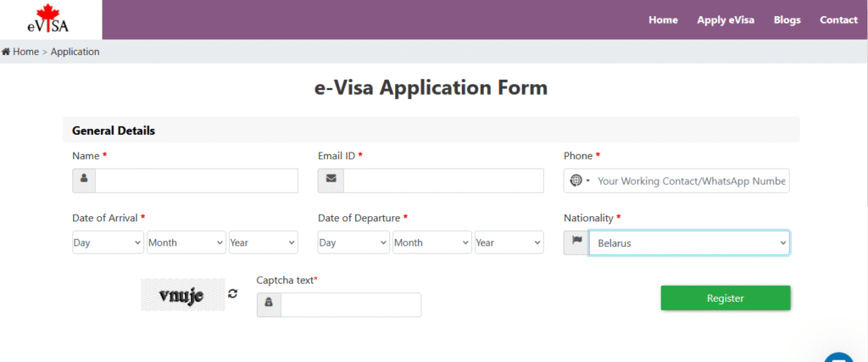
Task: Expand the Nationality dropdown showing Belarus
Action: (688, 243)
